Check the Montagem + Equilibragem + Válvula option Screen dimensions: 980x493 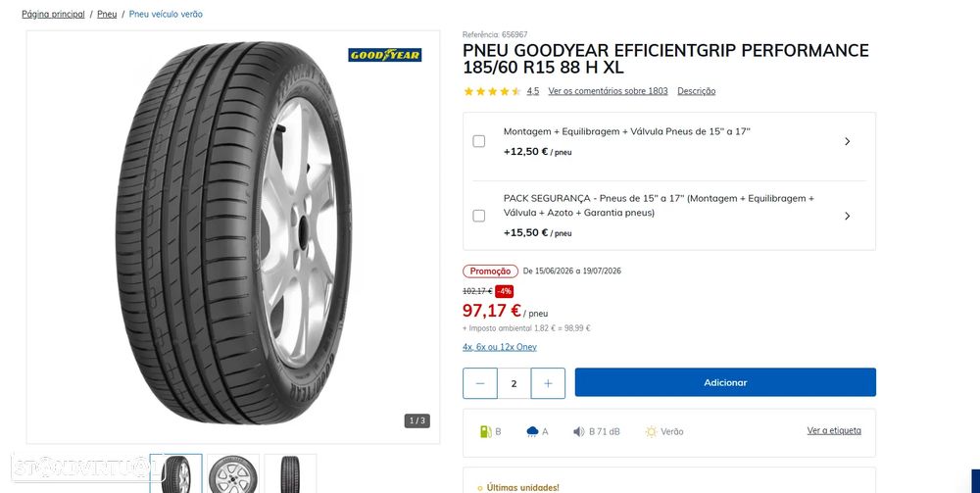[479, 141]
